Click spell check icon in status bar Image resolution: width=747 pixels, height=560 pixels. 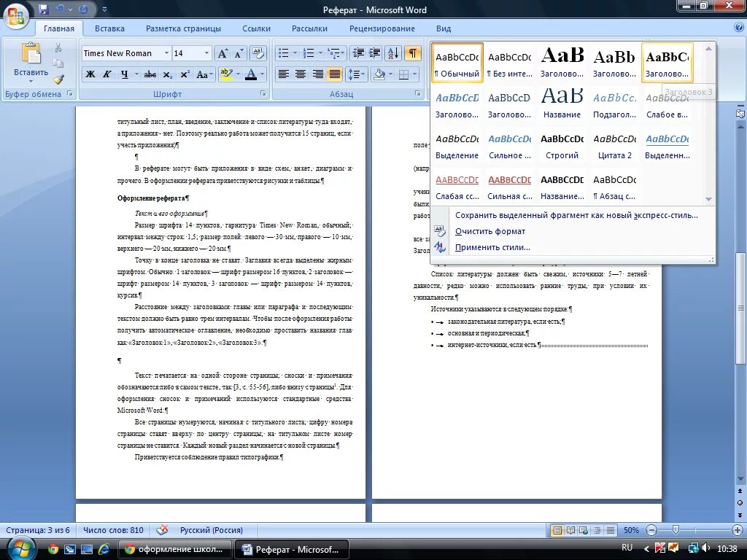(x=162, y=530)
